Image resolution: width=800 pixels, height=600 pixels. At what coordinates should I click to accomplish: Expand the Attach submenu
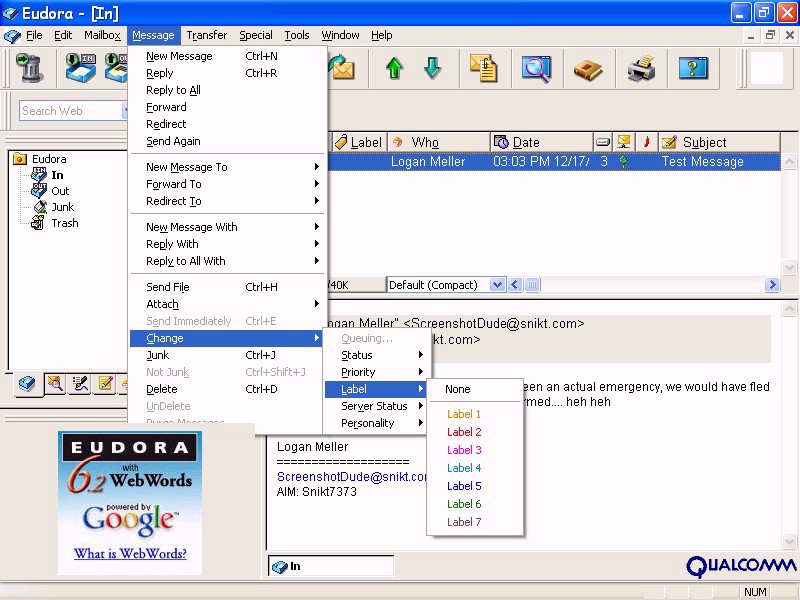(x=227, y=304)
